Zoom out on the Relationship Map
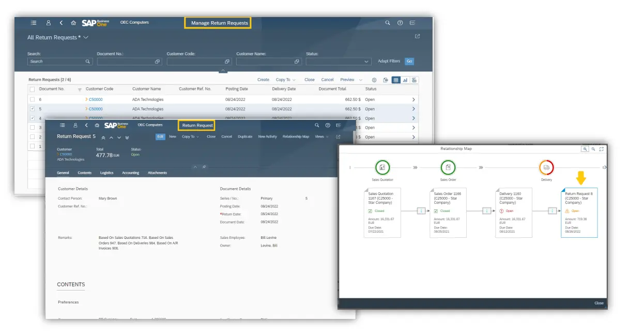644x335 pixels. pyautogui.click(x=593, y=149)
